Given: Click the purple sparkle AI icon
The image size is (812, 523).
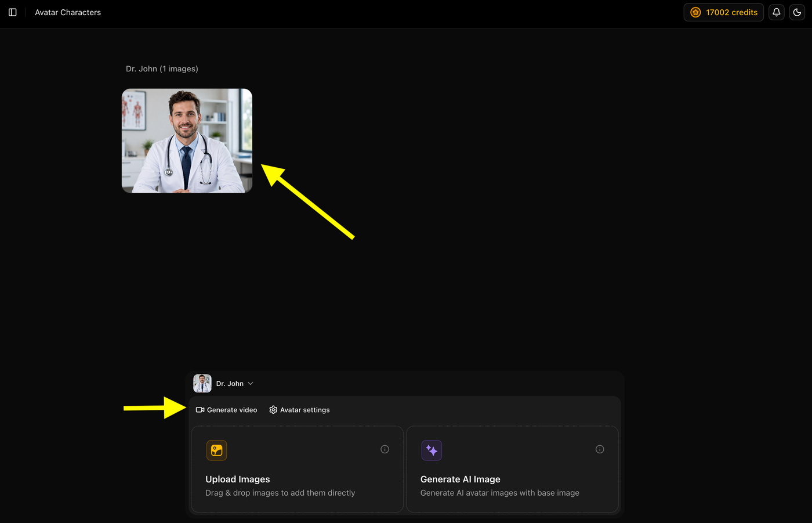Looking at the screenshot, I should pos(432,450).
